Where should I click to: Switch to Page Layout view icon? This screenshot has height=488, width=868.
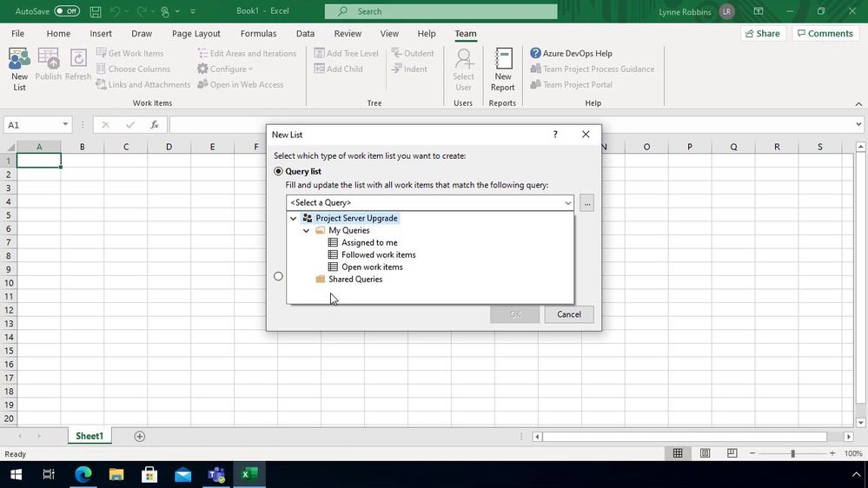coord(705,453)
